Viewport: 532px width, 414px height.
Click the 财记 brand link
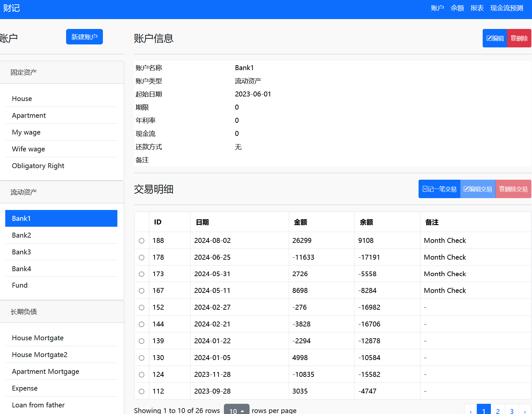point(12,8)
